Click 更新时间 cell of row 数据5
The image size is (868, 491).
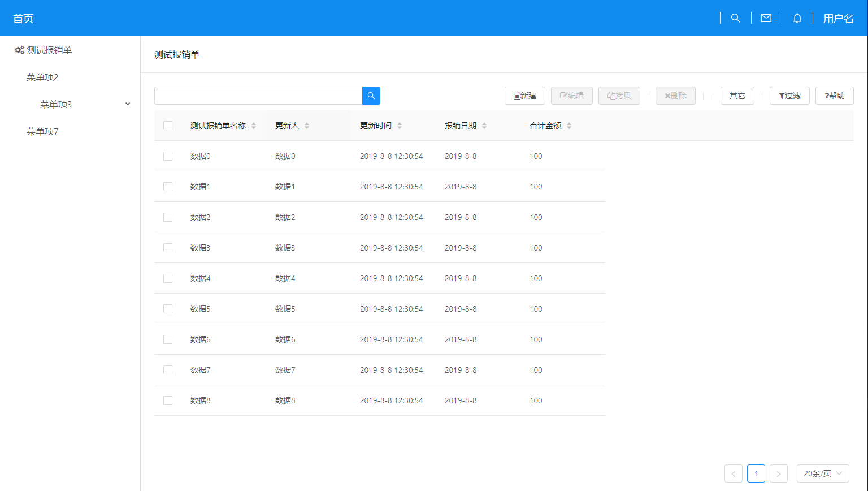click(x=392, y=309)
